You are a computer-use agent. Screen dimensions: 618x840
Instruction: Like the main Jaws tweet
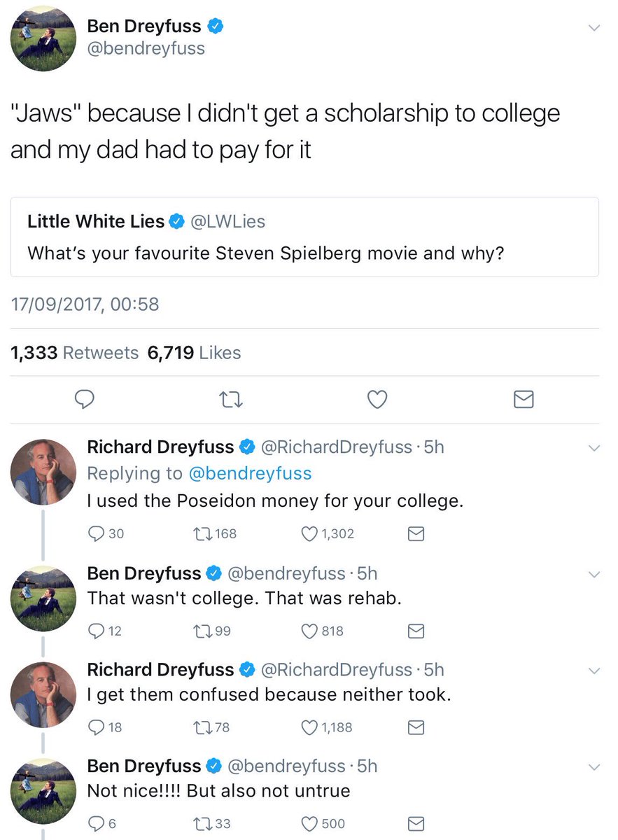pos(377,399)
